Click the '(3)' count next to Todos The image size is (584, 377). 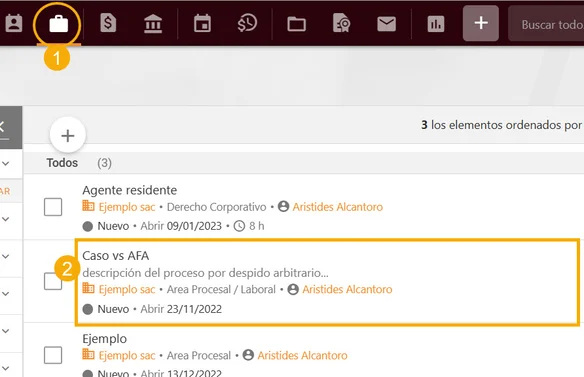tap(104, 163)
